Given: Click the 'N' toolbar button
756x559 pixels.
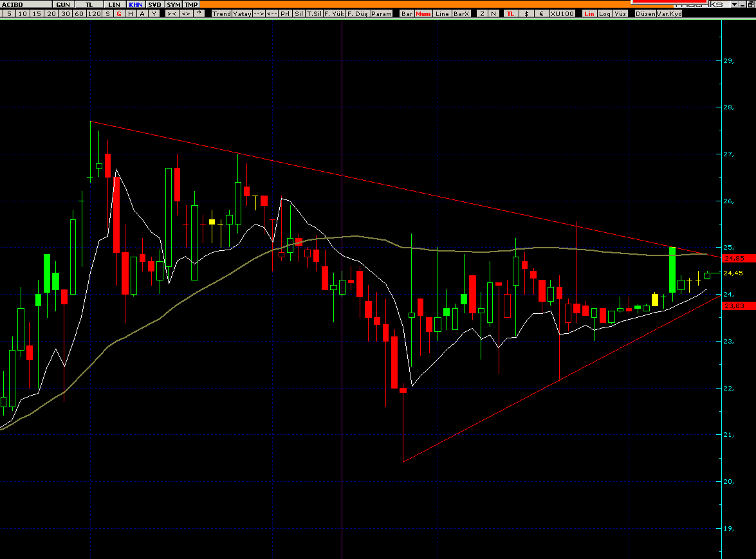Looking at the screenshot, I should pos(493,14).
